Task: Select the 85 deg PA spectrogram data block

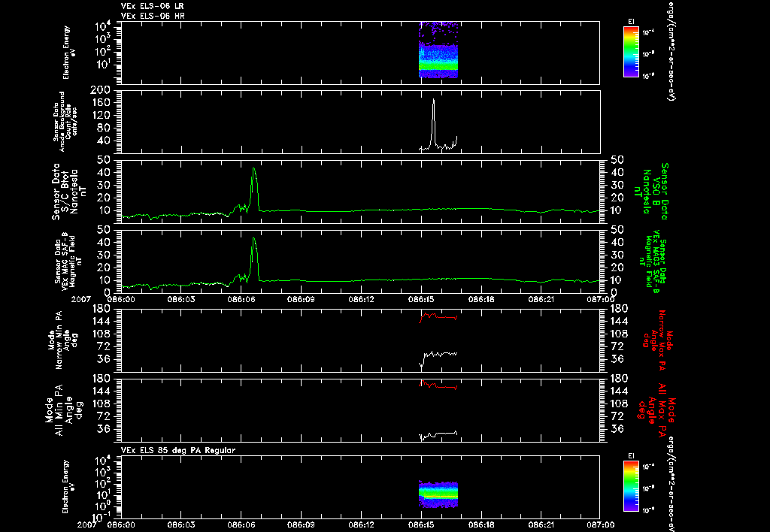Action: 438,494
